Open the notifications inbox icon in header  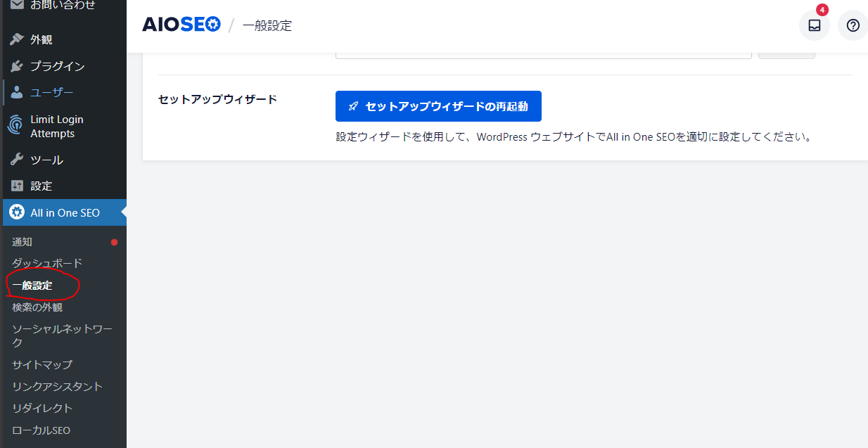point(815,25)
